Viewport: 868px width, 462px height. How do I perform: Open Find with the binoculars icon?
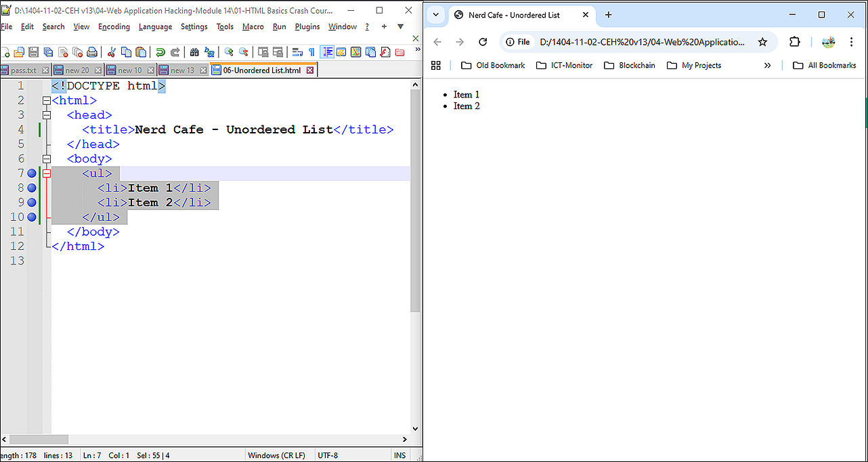[194, 52]
